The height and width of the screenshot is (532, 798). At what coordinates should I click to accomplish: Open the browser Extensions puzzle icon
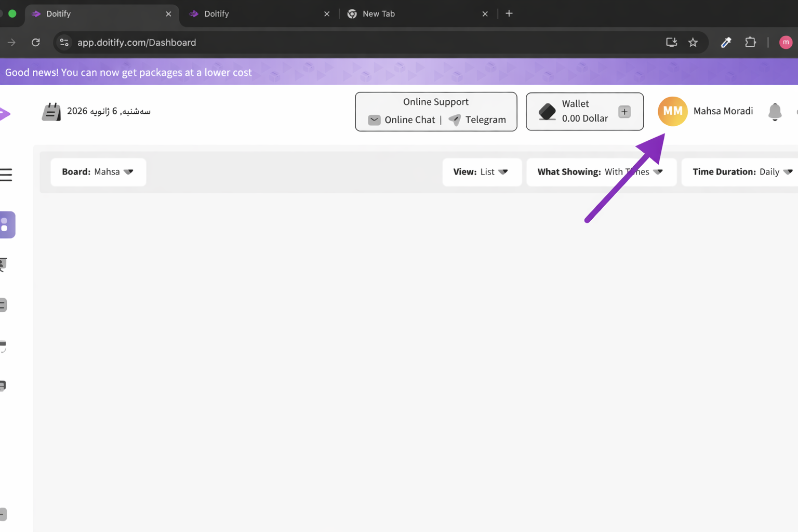tap(750, 43)
